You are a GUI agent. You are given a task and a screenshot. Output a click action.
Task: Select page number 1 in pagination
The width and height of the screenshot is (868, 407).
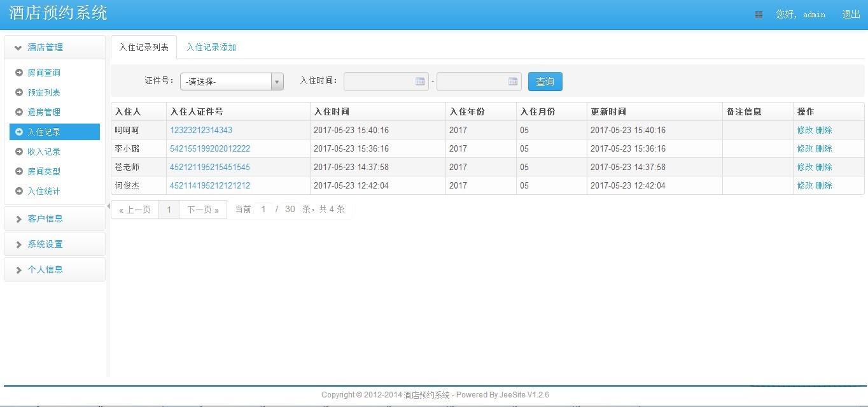(169, 210)
